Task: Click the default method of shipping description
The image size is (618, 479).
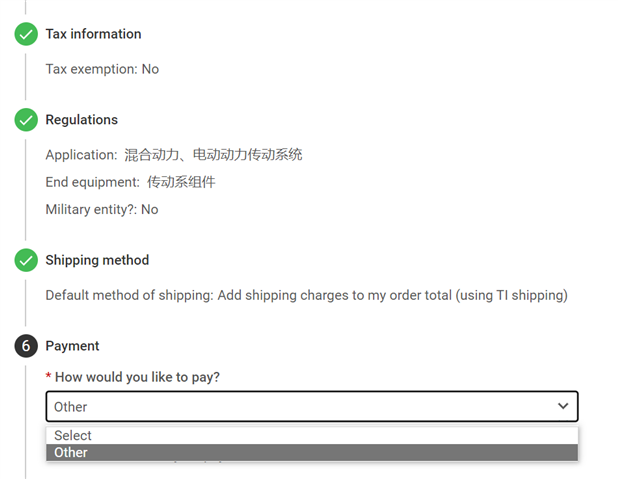Action: tap(306, 295)
